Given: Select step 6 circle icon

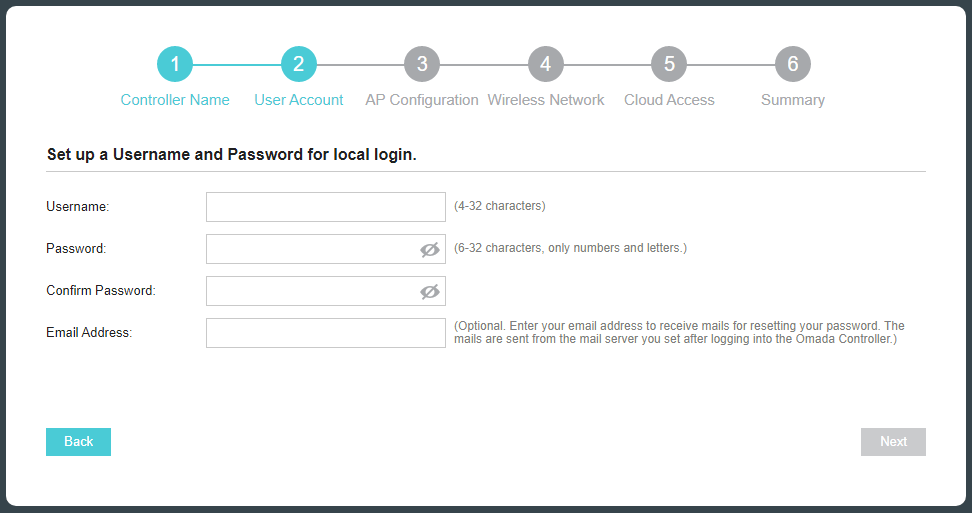Looking at the screenshot, I should pyautogui.click(x=792, y=64).
